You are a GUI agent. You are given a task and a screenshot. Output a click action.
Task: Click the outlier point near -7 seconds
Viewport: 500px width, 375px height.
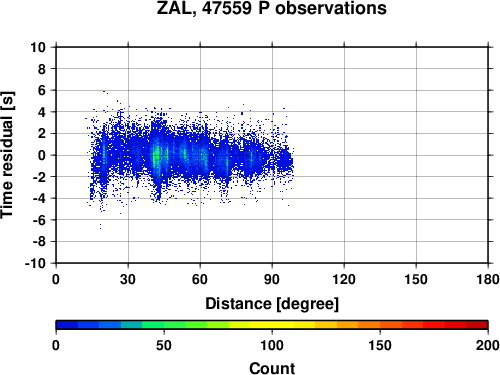point(100,226)
